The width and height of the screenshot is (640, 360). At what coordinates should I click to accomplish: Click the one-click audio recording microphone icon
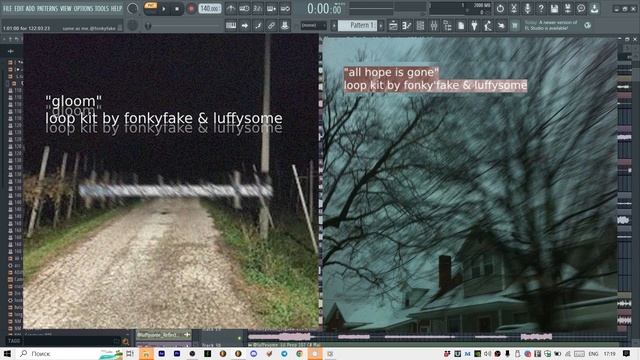tap(527, 8)
